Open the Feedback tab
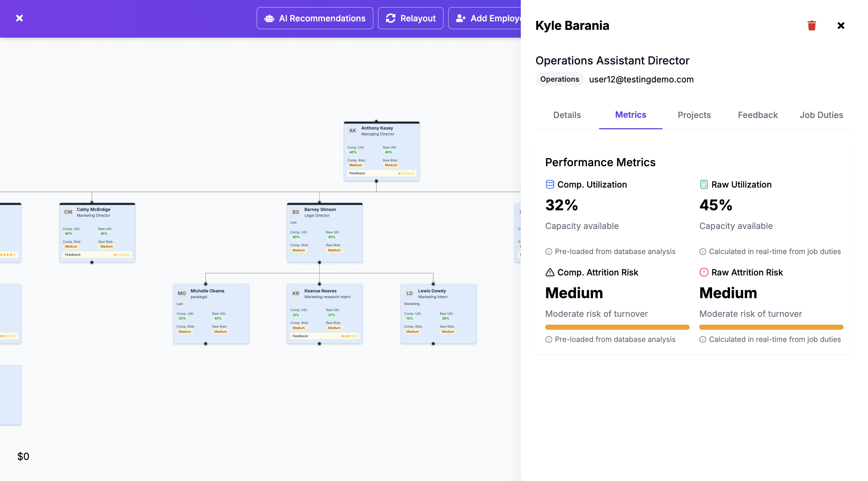 (757, 115)
